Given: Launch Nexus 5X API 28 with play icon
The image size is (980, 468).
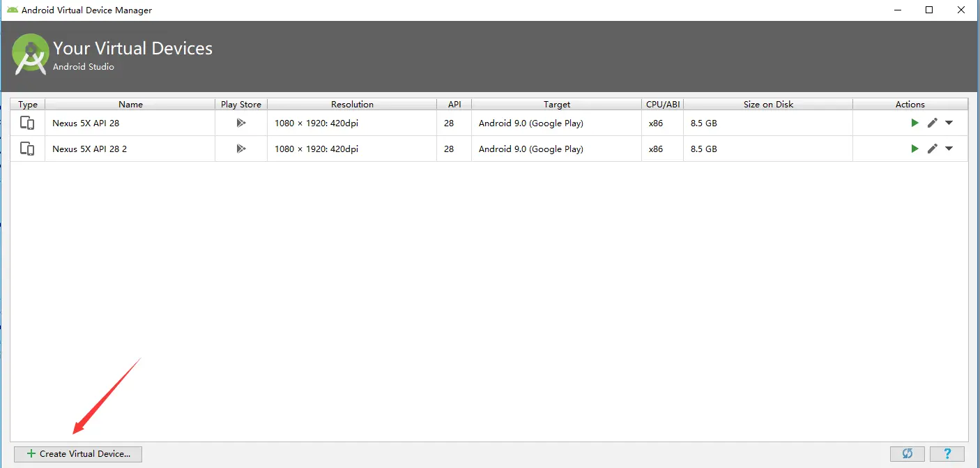Looking at the screenshot, I should tap(914, 123).
